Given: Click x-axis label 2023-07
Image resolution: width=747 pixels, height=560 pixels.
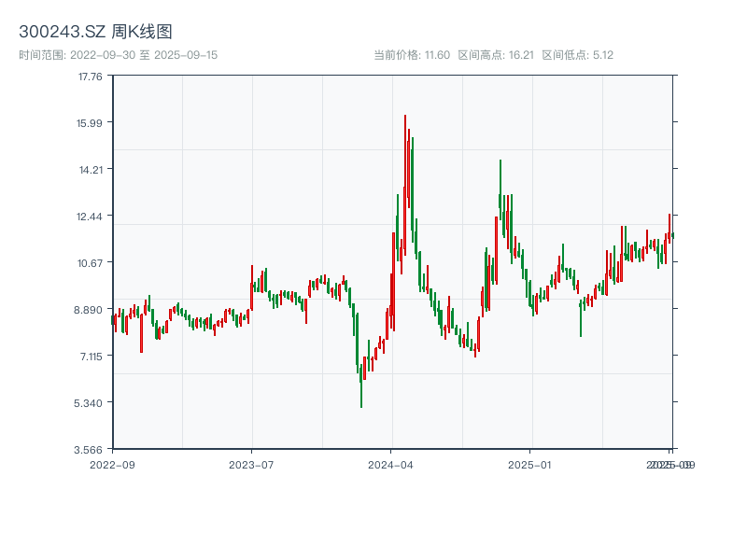Looking at the screenshot, I should point(251,465).
